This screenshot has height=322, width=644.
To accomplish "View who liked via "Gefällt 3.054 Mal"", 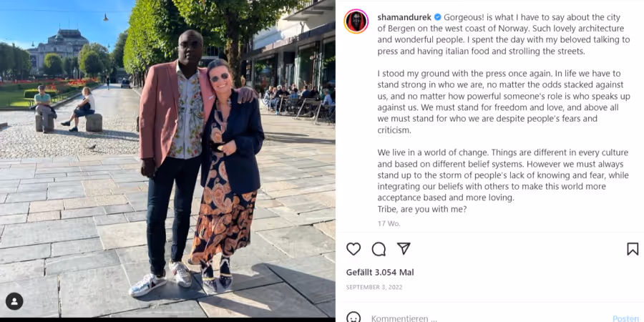I will [x=380, y=273].
